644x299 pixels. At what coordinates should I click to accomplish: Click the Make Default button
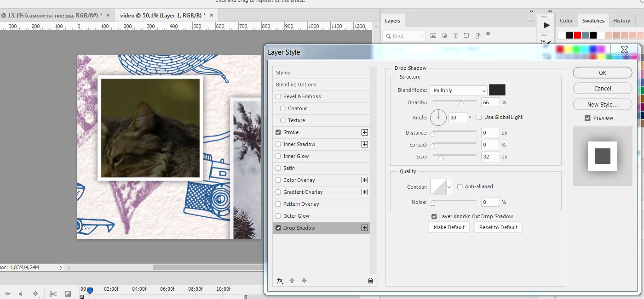click(x=449, y=227)
